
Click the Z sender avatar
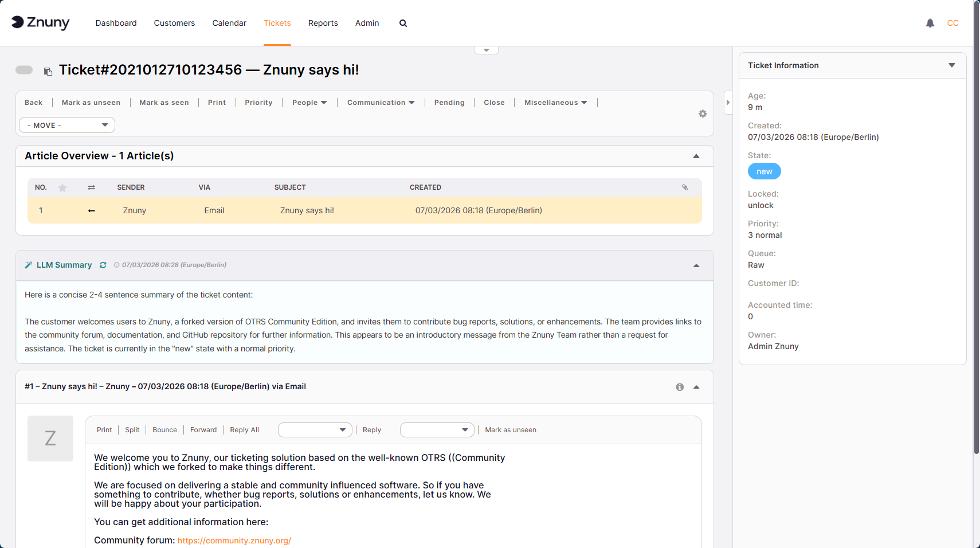click(x=50, y=439)
